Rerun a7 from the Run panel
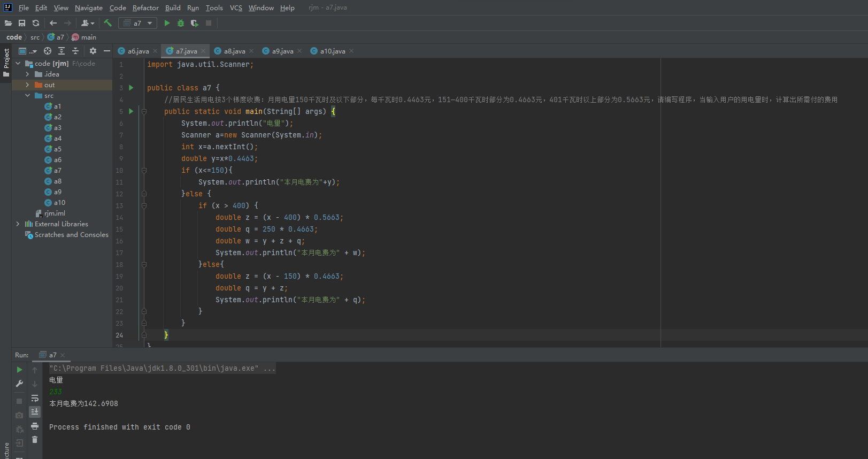 (x=19, y=370)
